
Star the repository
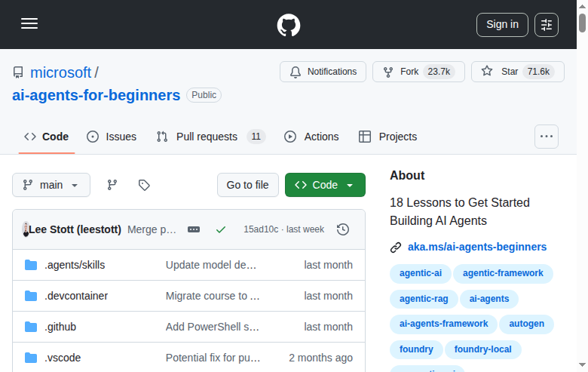click(x=517, y=72)
